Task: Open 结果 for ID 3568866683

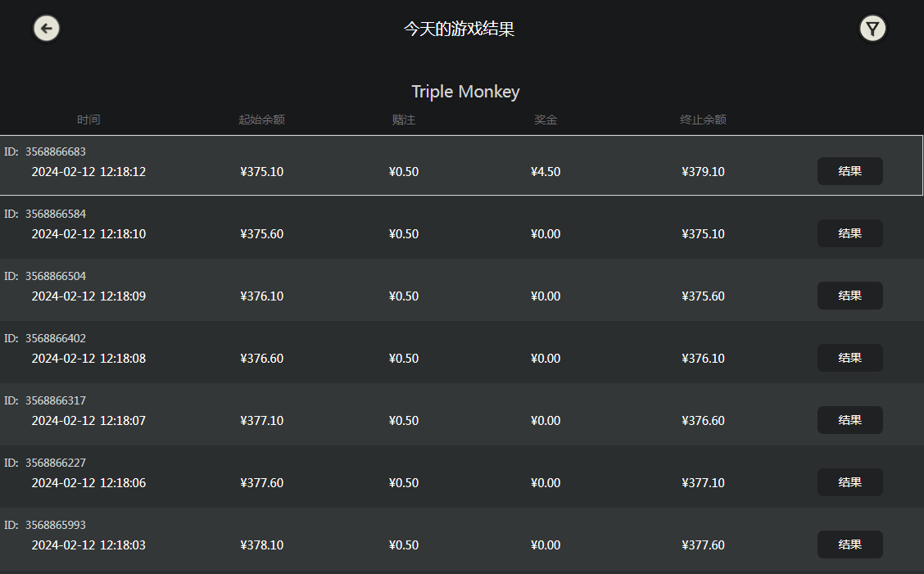Action: tap(849, 171)
